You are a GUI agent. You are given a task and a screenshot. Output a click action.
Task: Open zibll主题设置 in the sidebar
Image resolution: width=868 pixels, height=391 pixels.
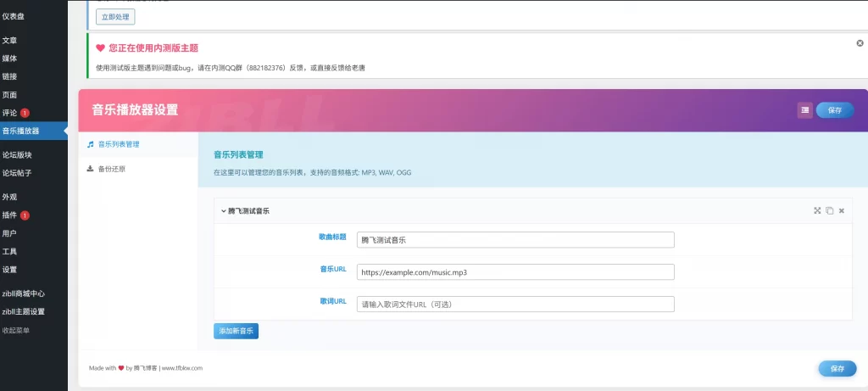34,311
